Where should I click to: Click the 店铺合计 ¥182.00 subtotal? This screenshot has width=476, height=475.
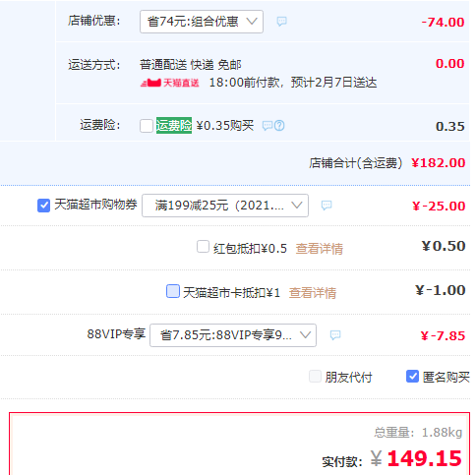[439, 163]
